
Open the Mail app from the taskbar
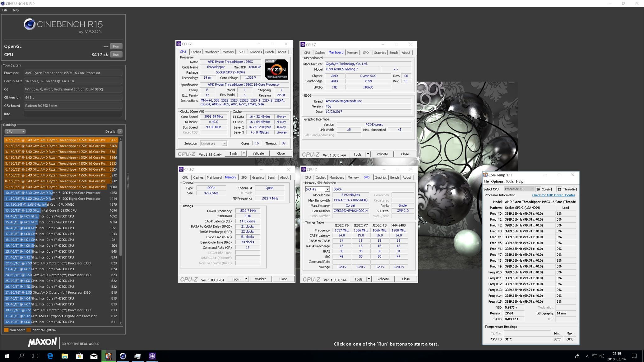tap(94, 356)
